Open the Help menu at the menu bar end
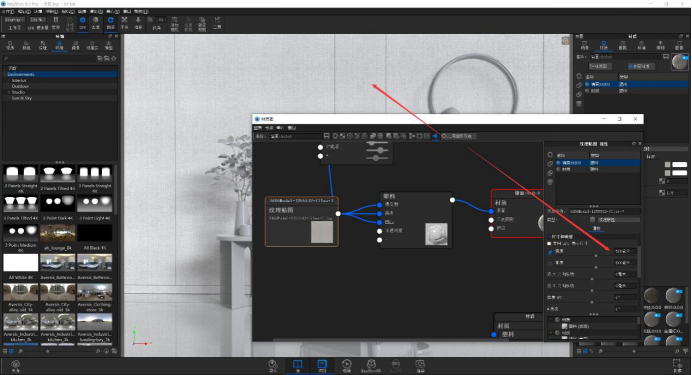Image resolution: width=692 pixels, height=375 pixels. point(141,11)
